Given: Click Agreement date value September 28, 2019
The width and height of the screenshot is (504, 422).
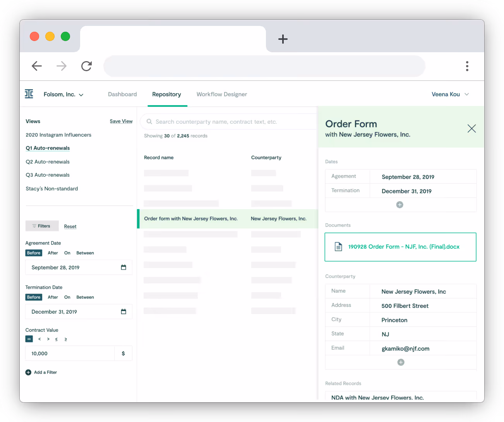Looking at the screenshot, I should pos(408,177).
